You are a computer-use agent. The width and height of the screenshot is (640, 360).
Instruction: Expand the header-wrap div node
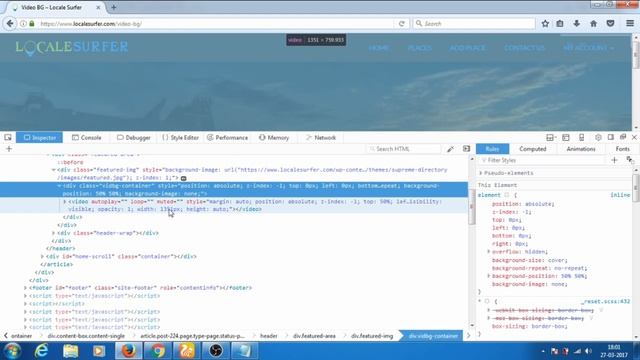(x=53, y=233)
